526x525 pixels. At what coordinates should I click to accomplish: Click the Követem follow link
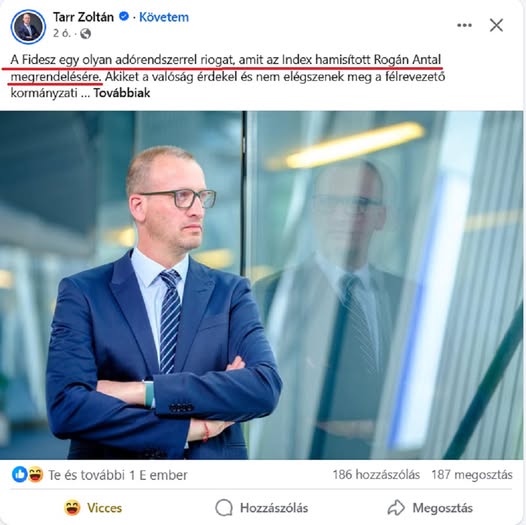(x=164, y=17)
